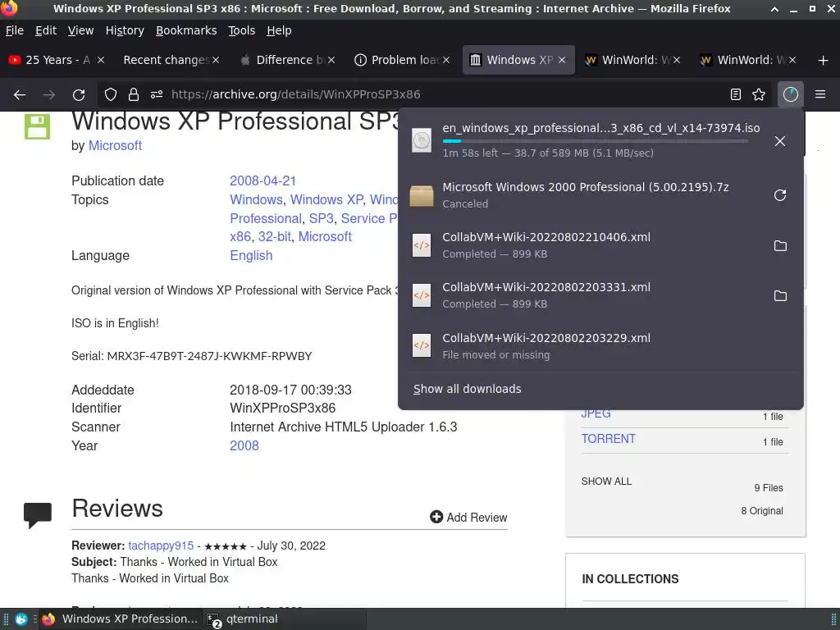Go forward to the next page
This screenshot has width=840, height=630.
pos(49,95)
